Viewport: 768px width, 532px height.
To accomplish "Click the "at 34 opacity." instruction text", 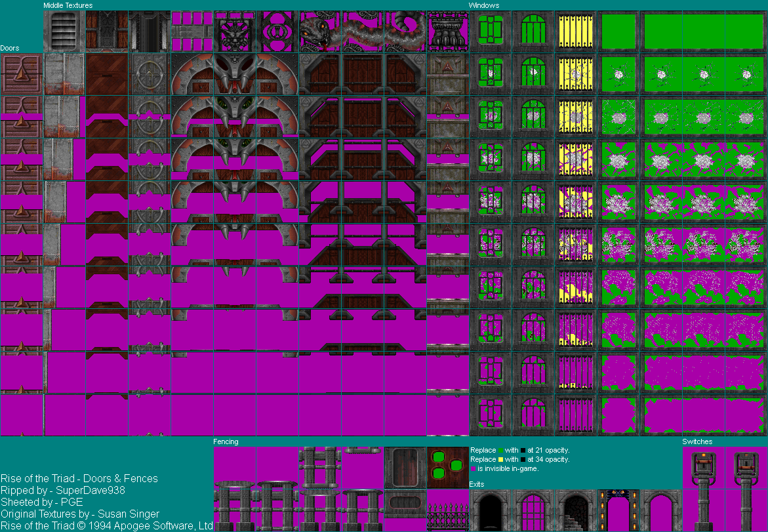I will [548, 459].
